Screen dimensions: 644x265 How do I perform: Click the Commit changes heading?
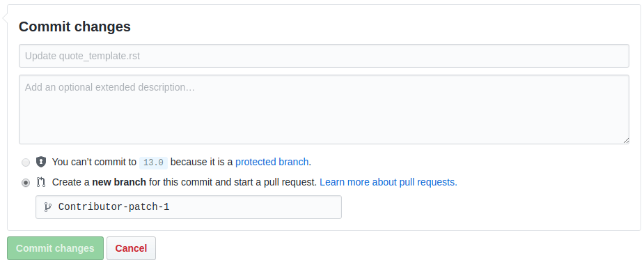[x=74, y=26]
